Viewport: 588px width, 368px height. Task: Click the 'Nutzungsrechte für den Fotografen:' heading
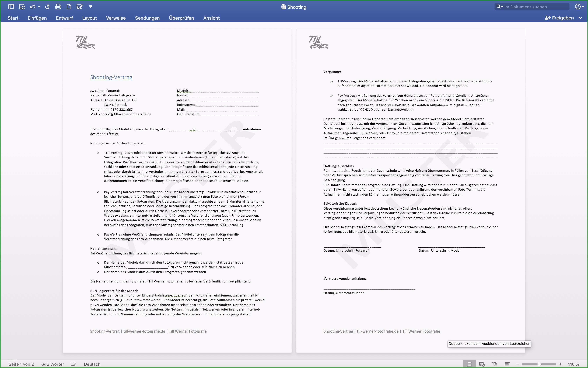[x=118, y=143]
